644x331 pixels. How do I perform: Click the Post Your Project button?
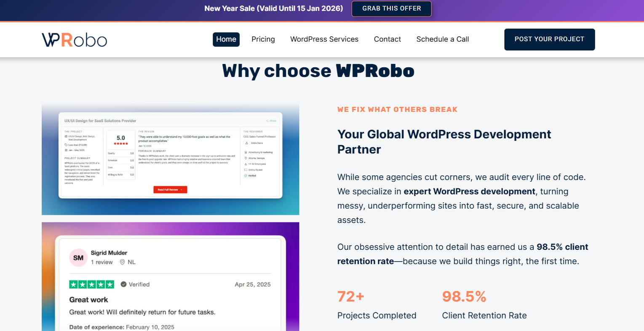(549, 39)
